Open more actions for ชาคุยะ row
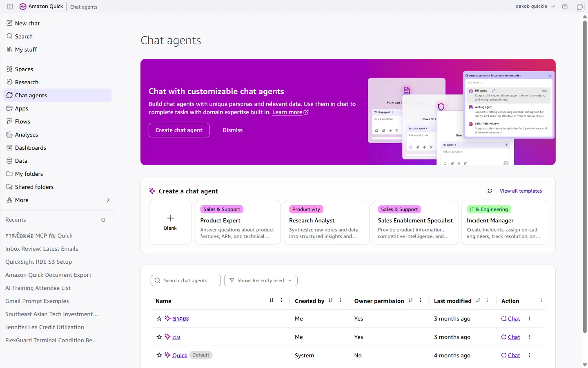This screenshot has height=368, width=588. tap(529, 319)
